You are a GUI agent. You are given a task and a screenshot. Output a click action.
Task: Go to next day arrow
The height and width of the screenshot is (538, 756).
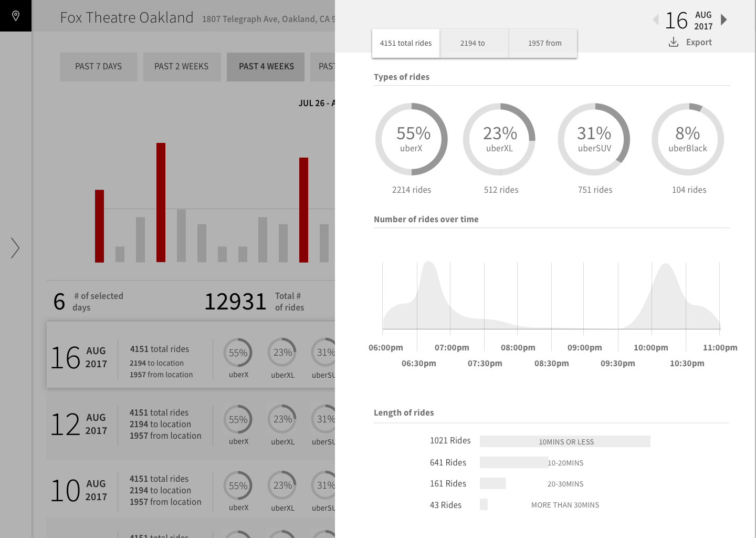tap(724, 20)
